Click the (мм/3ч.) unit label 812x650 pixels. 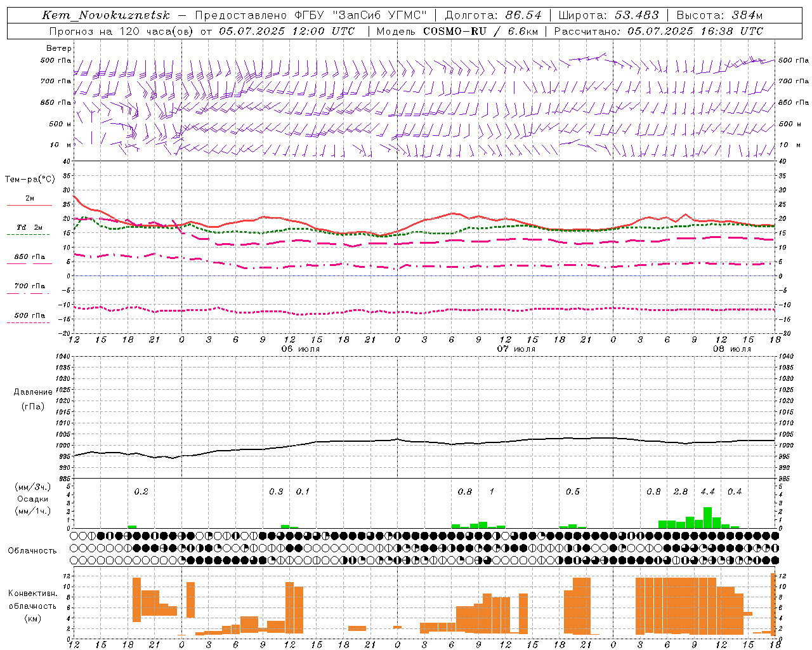[32, 487]
